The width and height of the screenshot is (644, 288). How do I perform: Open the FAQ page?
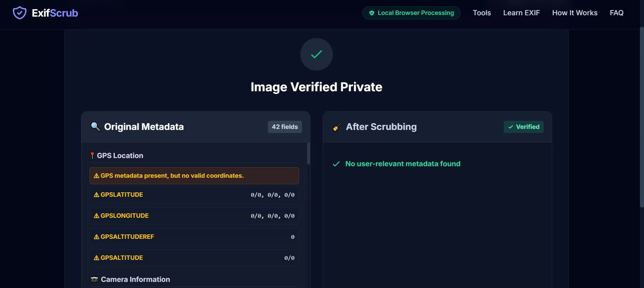(617, 13)
